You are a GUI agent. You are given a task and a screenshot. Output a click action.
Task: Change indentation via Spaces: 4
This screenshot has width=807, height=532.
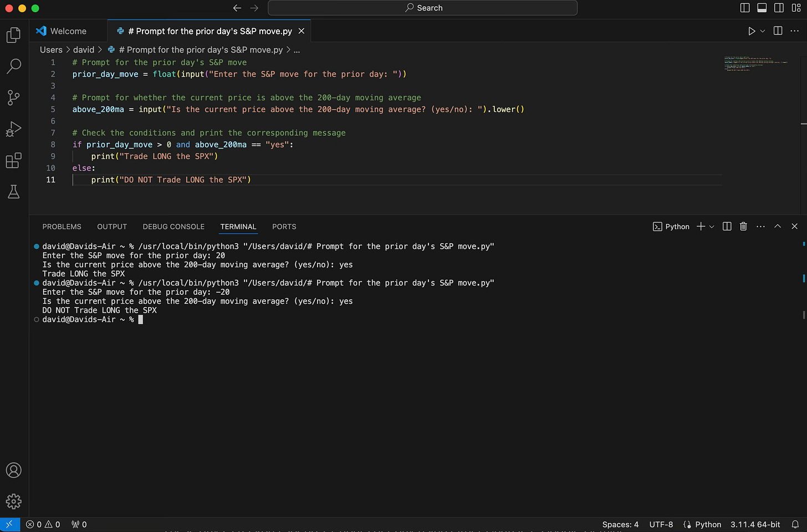click(x=620, y=524)
